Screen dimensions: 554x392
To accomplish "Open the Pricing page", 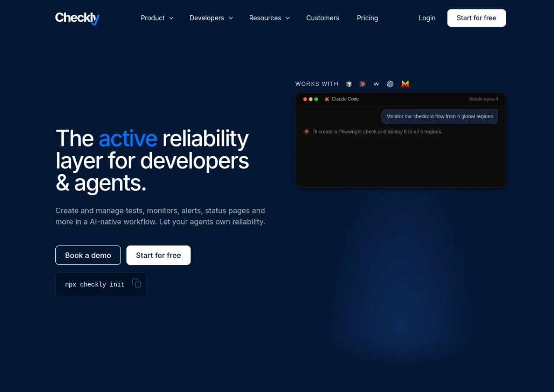I will [367, 18].
